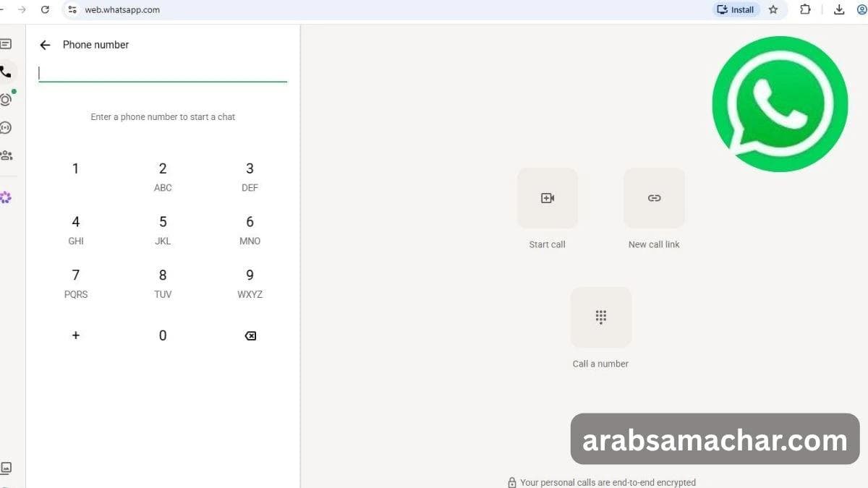Image resolution: width=868 pixels, height=488 pixels.
Task: Click the 'Phone number' heading text
Action: pos(95,45)
